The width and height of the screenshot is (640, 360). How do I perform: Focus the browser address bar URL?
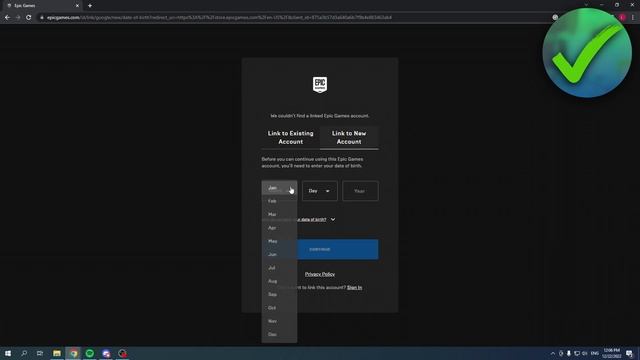219,18
